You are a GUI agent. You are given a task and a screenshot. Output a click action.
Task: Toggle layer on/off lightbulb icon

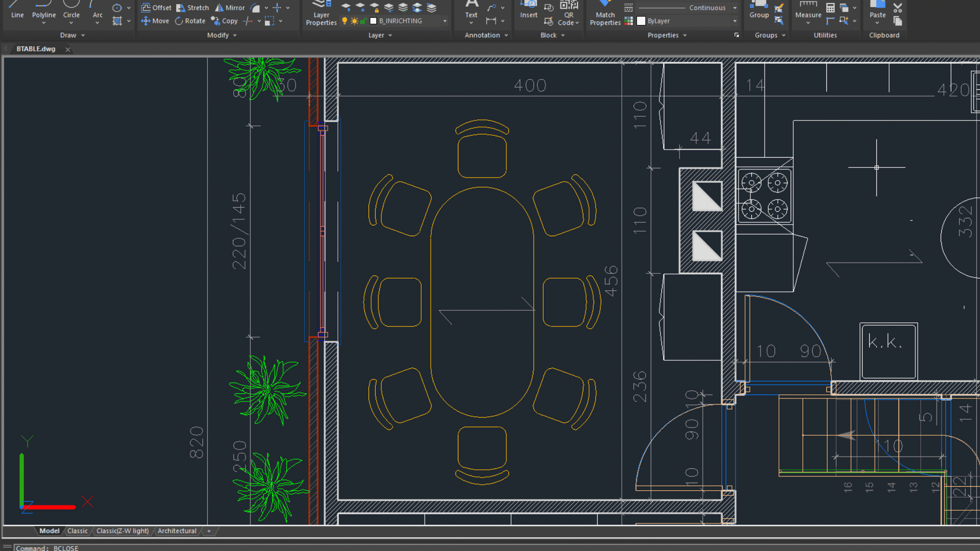click(x=345, y=21)
